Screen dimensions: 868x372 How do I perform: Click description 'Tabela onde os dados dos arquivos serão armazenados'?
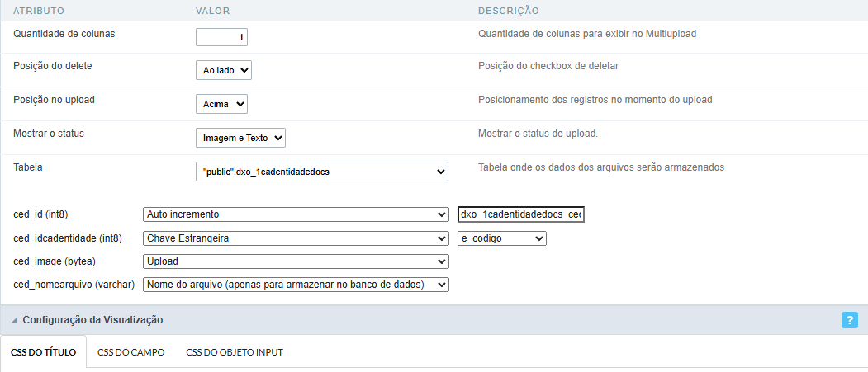pos(601,167)
